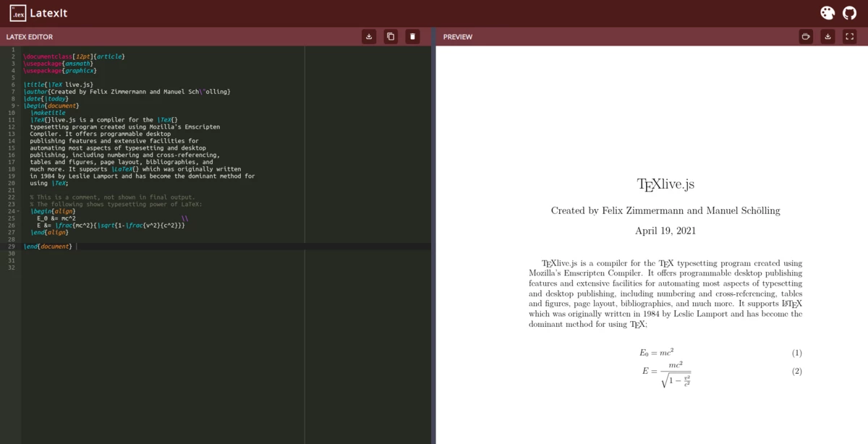This screenshot has width=868, height=444.
Task: Collapse the \begin{document} fold arrow
Action: [19, 106]
